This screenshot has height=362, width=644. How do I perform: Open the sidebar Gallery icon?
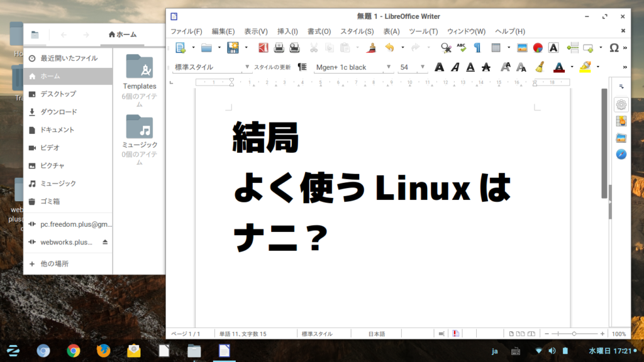click(621, 138)
